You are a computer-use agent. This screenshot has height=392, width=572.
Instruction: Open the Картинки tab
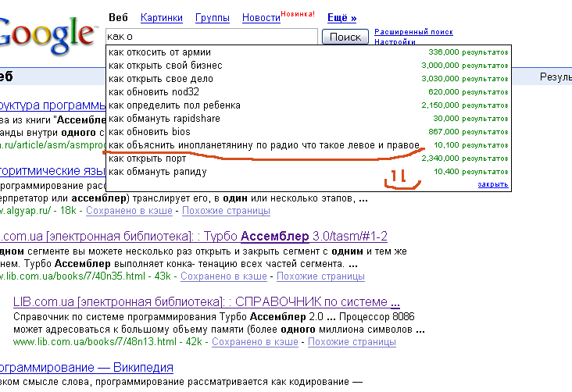coord(162,17)
